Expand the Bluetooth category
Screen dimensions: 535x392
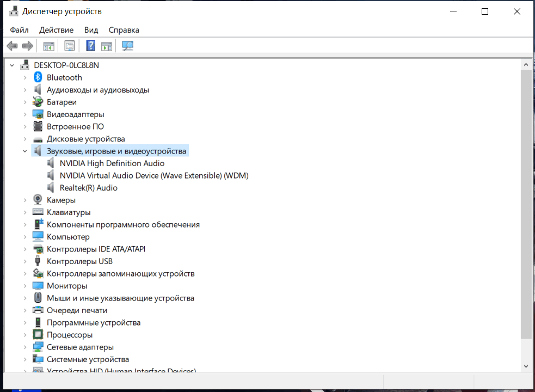[25, 77]
